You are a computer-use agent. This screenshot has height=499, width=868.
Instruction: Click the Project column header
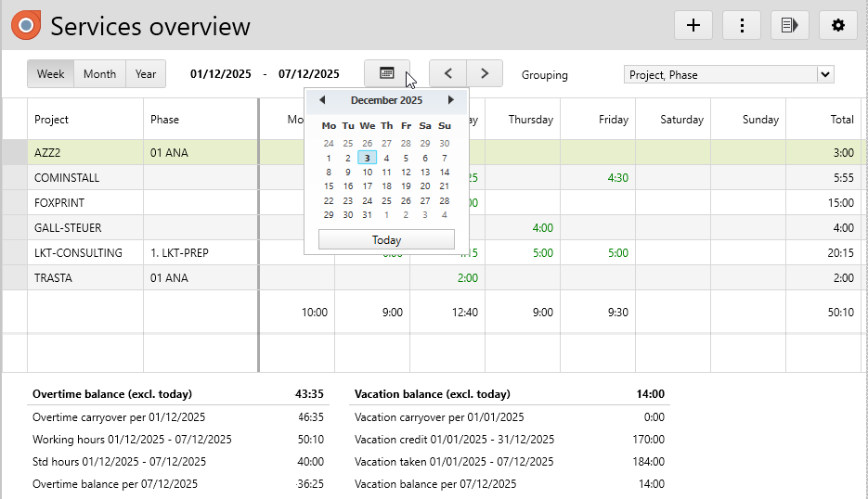click(52, 120)
